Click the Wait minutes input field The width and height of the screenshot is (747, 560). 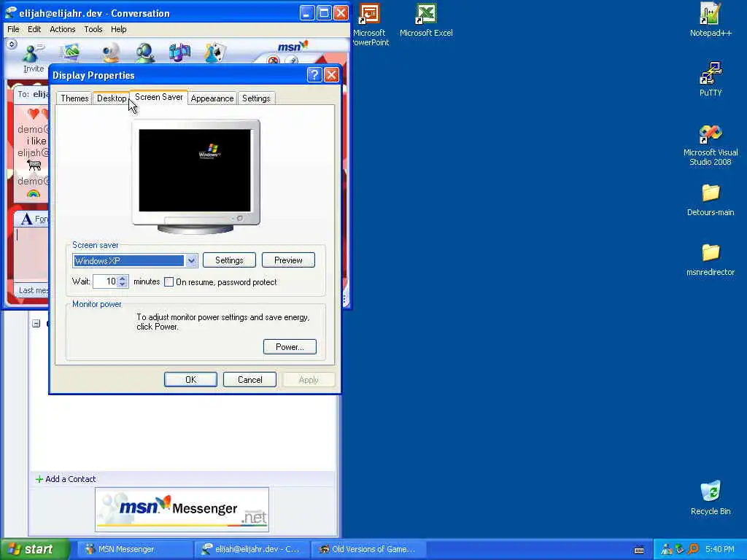pos(105,281)
